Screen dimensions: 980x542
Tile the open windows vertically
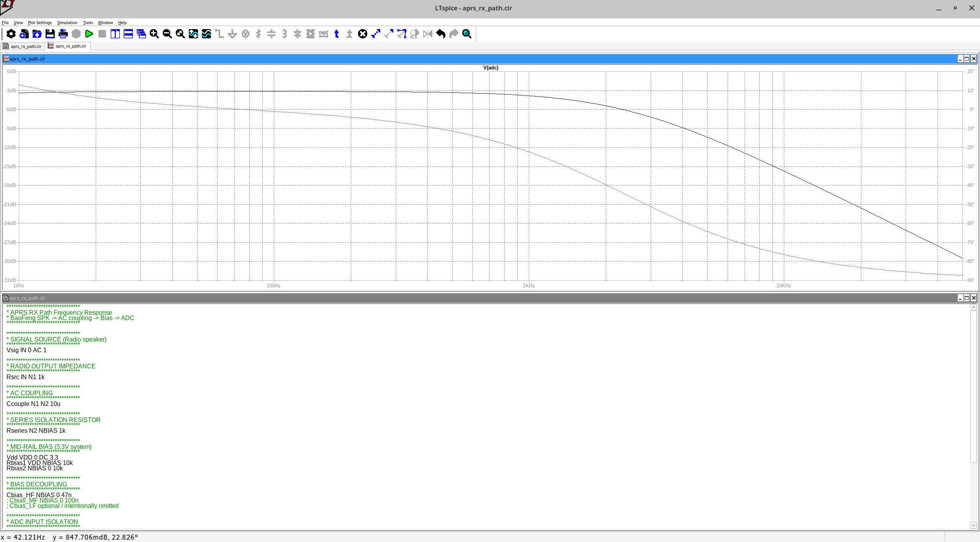pyautogui.click(x=115, y=34)
